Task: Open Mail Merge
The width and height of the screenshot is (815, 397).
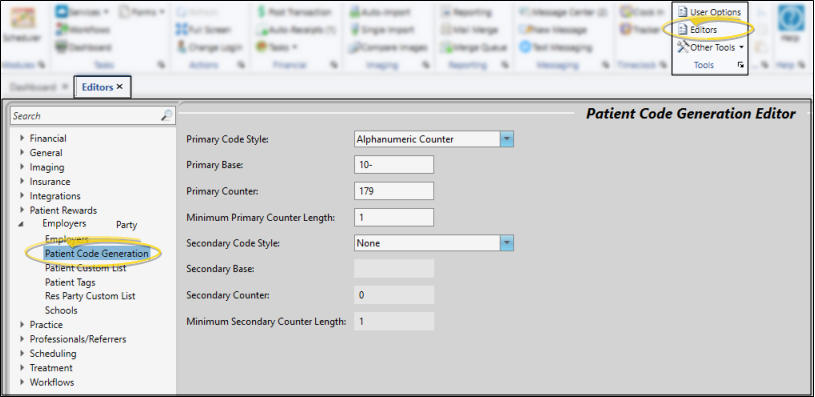Action: (469, 30)
